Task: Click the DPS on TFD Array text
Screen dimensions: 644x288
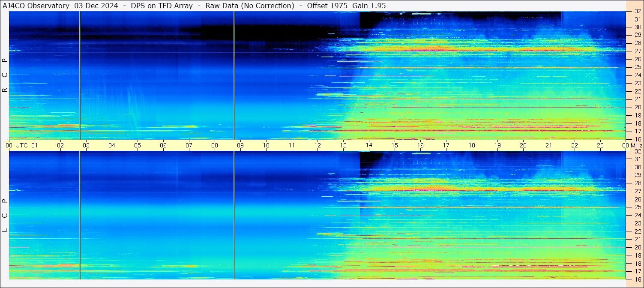Action: click(x=162, y=6)
